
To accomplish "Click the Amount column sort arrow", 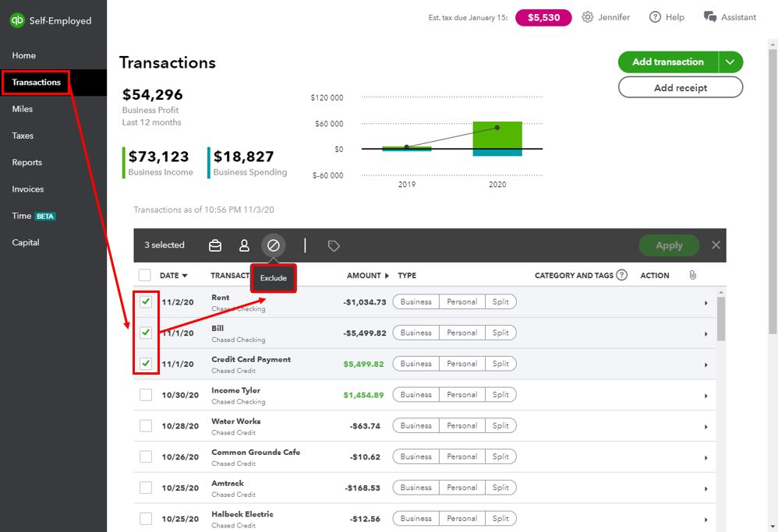I will point(387,276).
